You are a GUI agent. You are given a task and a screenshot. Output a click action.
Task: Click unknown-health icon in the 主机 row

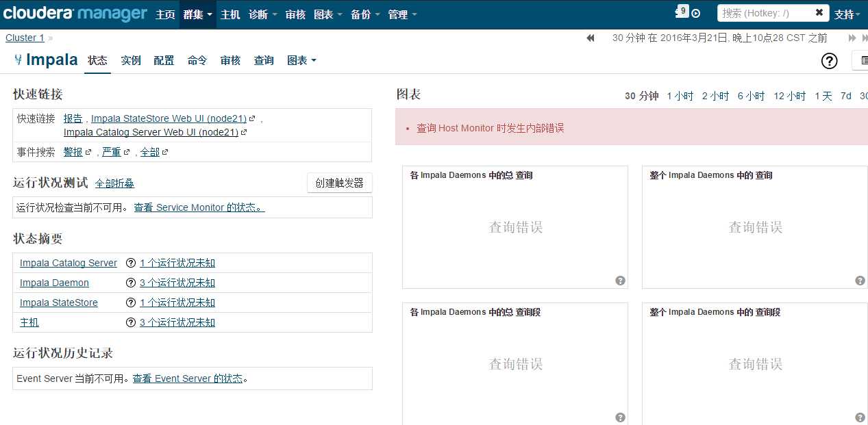point(130,322)
